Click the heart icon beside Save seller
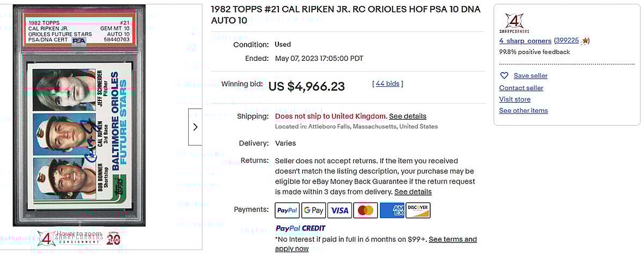 504,76
